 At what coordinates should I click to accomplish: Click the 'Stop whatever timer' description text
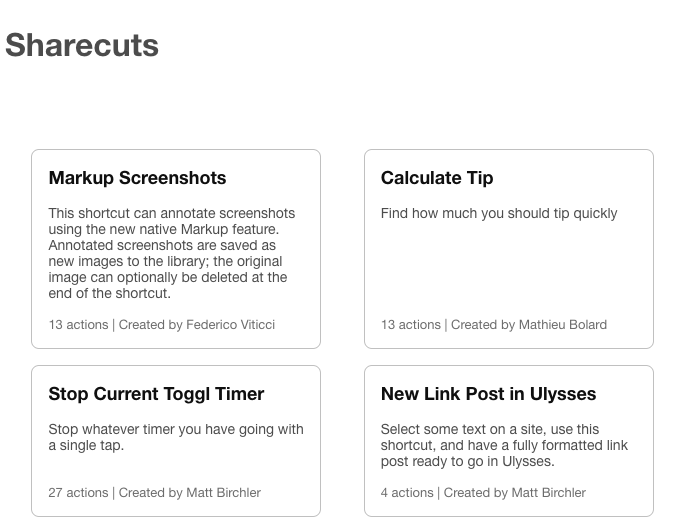(175, 437)
